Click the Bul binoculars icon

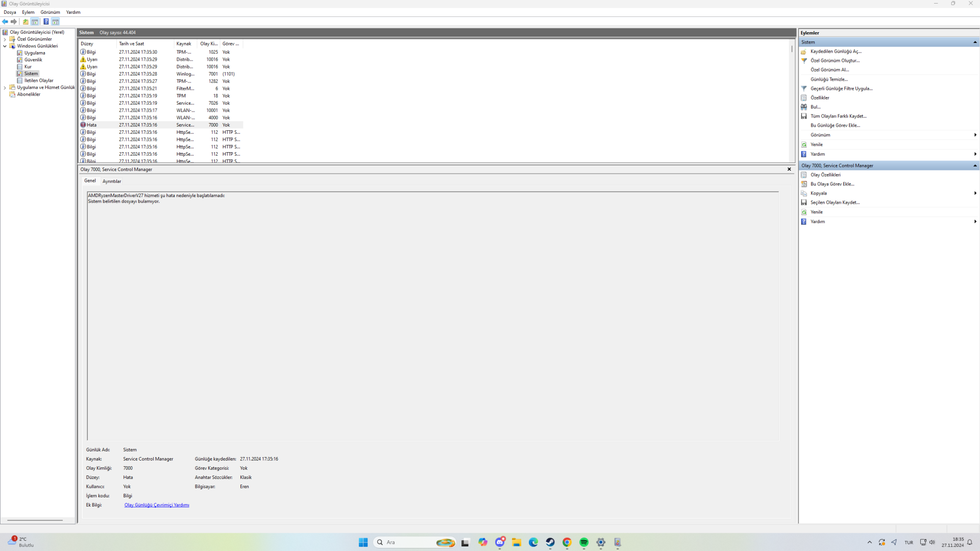(804, 107)
